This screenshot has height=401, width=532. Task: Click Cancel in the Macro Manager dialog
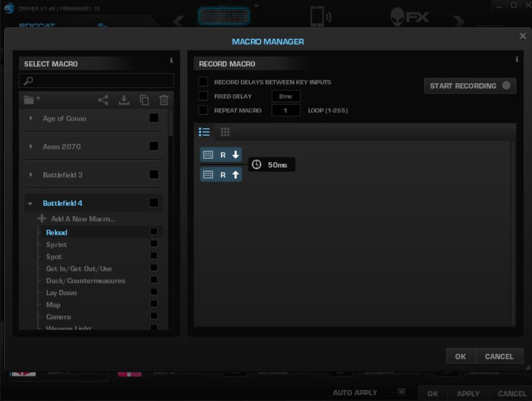coord(499,356)
